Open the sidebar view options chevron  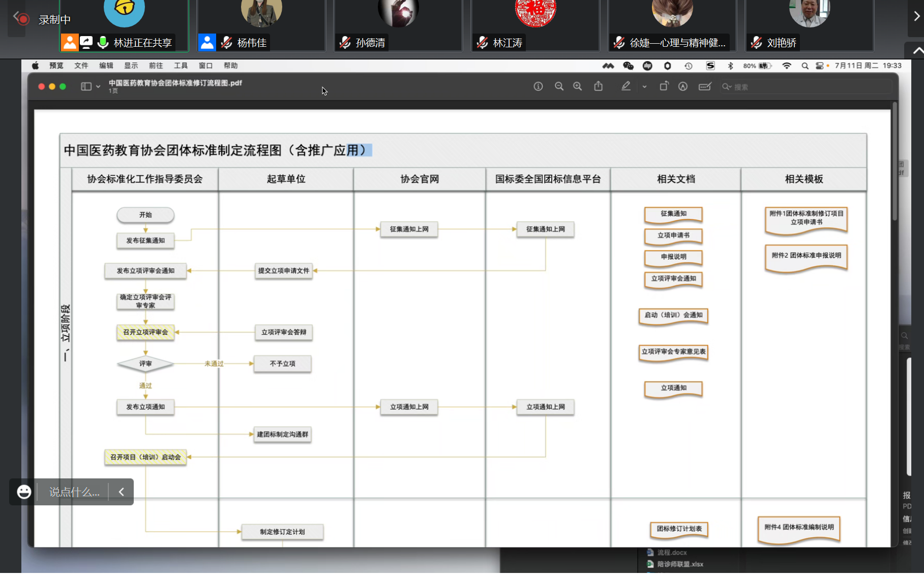pyautogui.click(x=98, y=87)
